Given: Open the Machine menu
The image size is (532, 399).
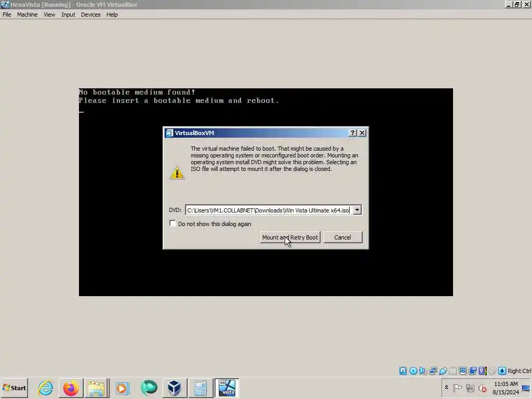Looking at the screenshot, I should pos(27,15).
